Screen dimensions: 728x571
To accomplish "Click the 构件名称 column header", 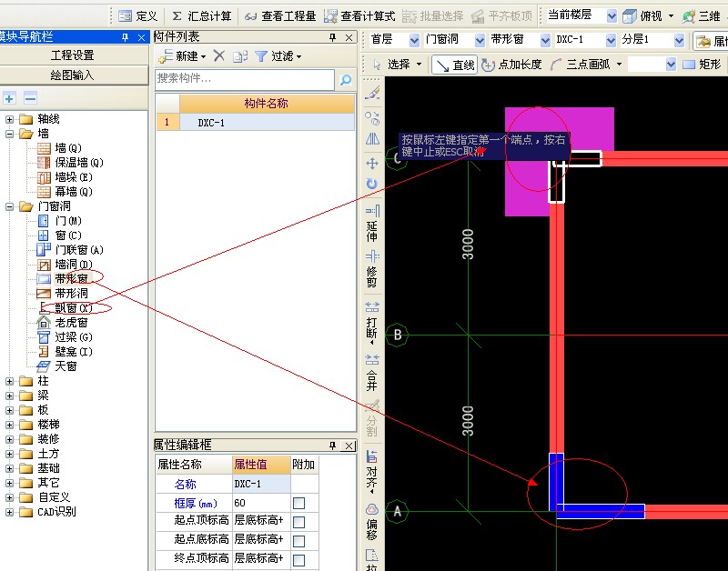I will click(267, 103).
